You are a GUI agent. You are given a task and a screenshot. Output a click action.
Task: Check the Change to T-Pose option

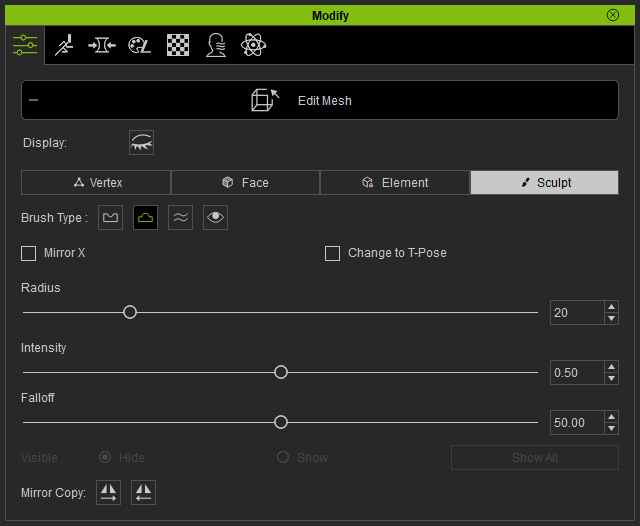pos(332,253)
